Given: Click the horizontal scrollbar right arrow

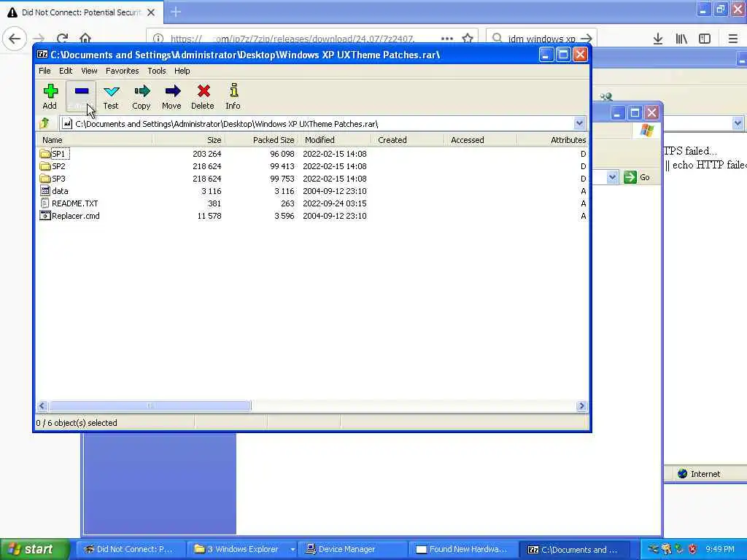Looking at the screenshot, I should (x=581, y=405).
